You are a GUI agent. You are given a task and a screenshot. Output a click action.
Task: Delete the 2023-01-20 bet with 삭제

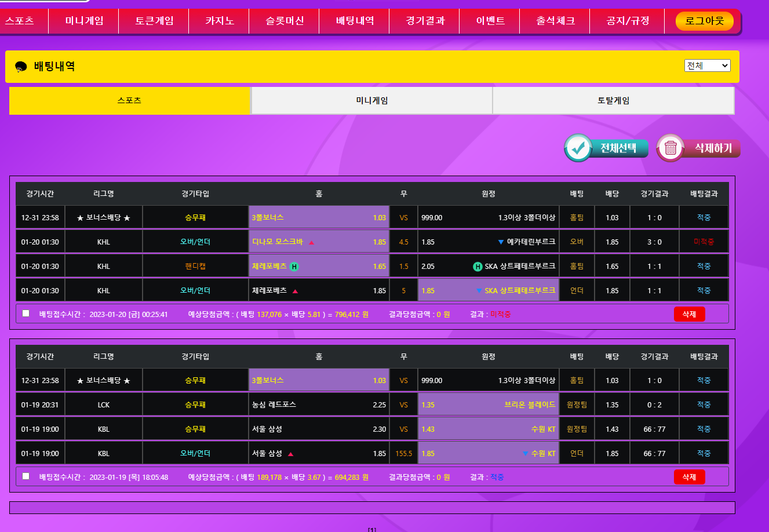pos(689,314)
